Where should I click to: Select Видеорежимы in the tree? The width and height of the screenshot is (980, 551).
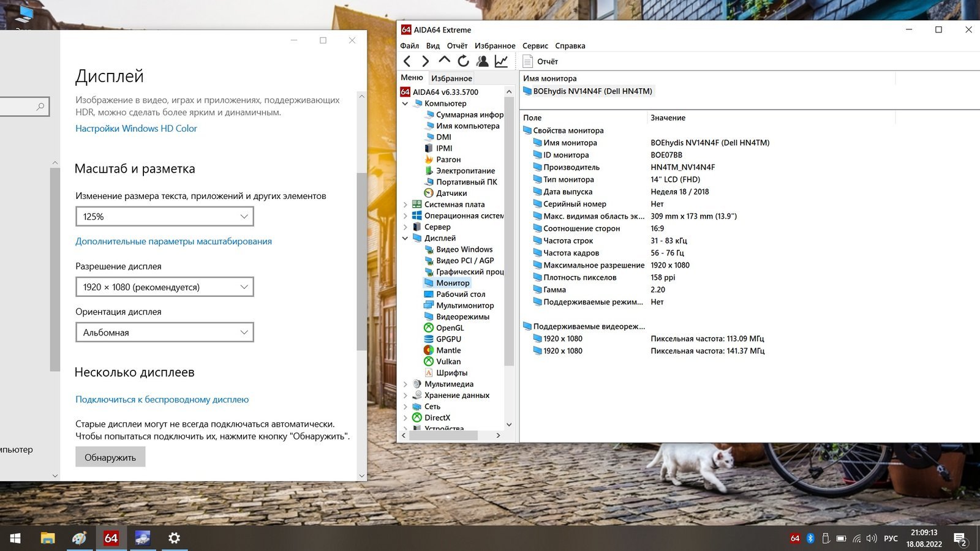pos(462,317)
